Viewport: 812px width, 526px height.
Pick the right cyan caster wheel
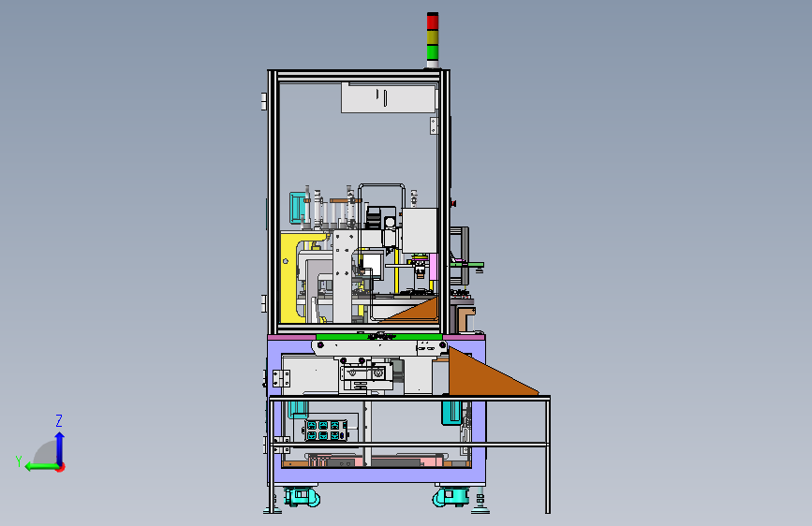click(451, 497)
